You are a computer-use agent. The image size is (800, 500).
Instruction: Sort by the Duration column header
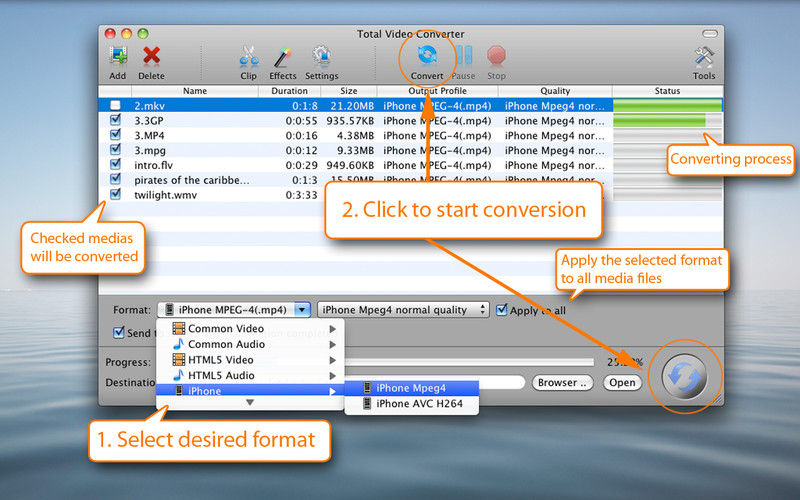coord(289,91)
